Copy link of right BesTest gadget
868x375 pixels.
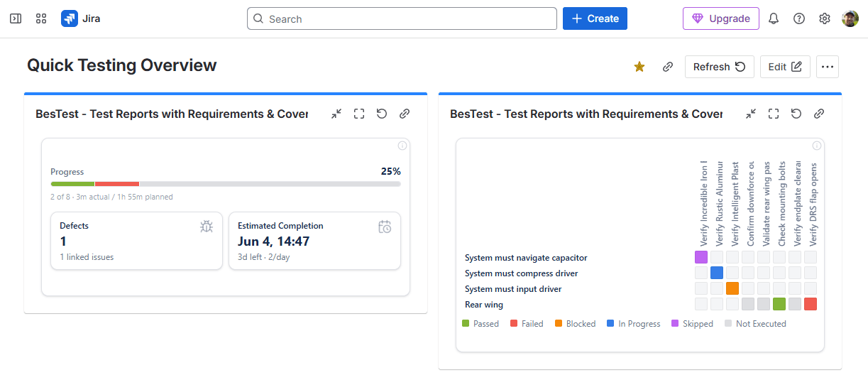click(x=819, y=114)
